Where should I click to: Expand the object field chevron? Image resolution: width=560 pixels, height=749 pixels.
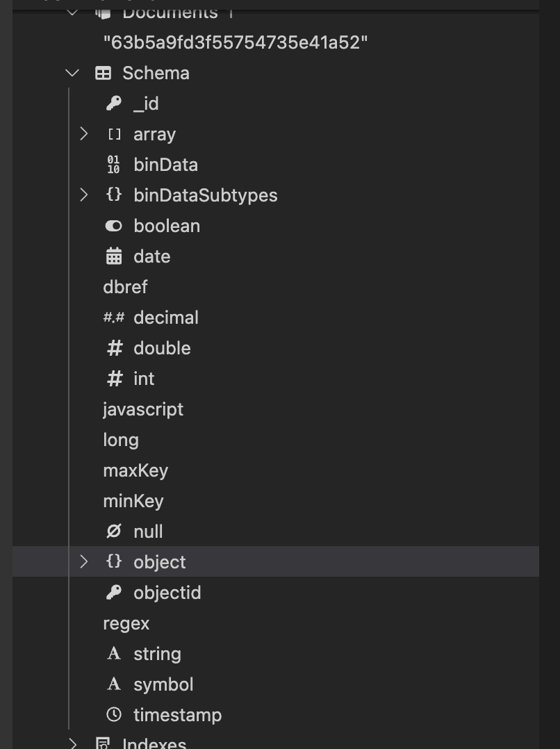tap(84, 562)
